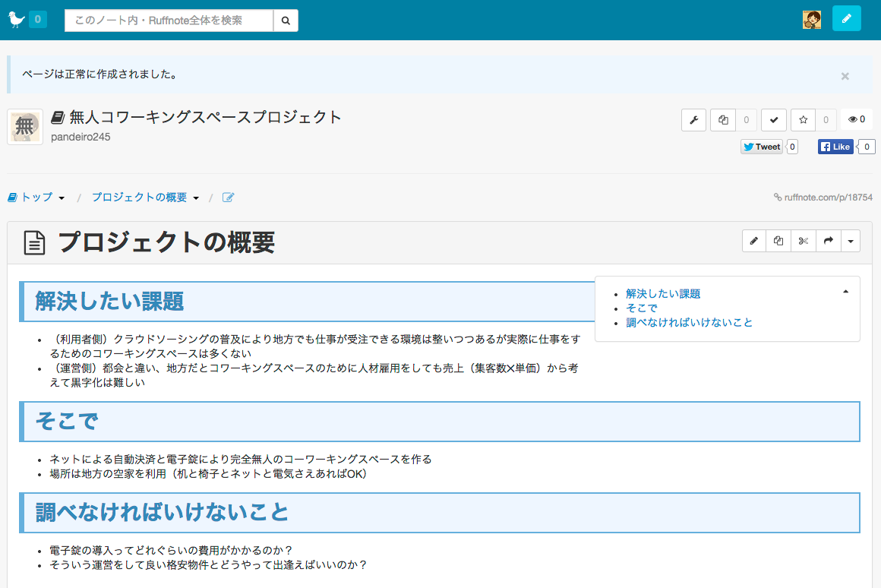Toggle the checkmark button for notebook

(x=773, y=120)
